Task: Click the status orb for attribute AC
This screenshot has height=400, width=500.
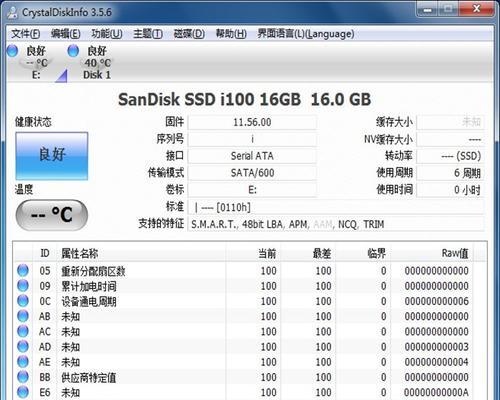Action: pos(23,331)
